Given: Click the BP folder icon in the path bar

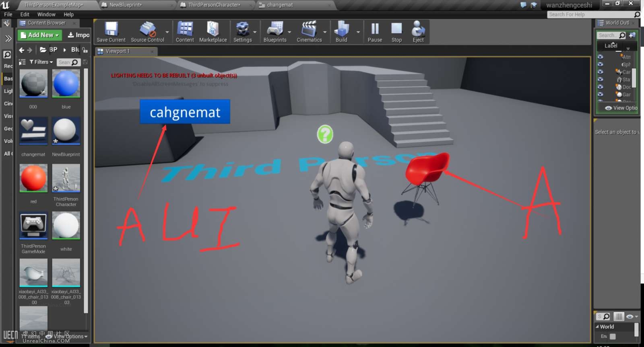Looking at the screenshot, I should pyautogui.click(x=43, y=50).
